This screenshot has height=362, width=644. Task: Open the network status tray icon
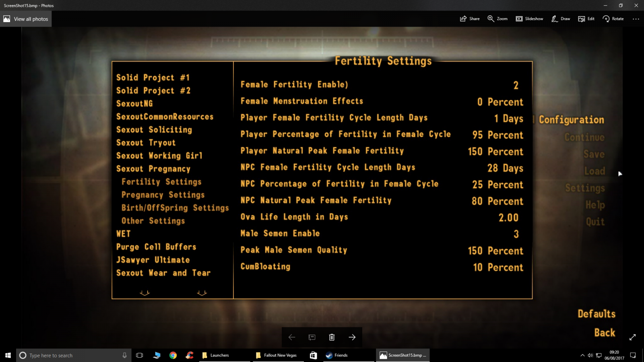coord(599,355)
